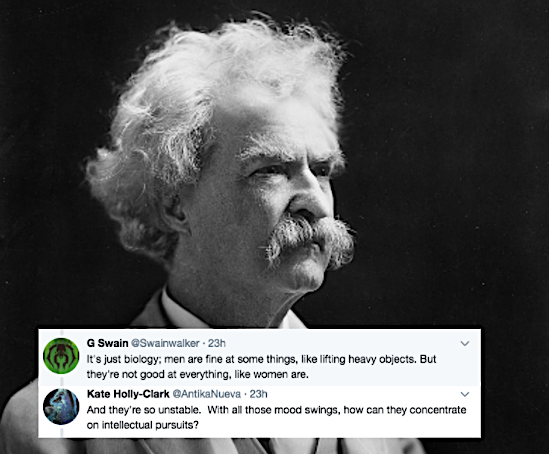This screenshot has height=454, width=549.
Task: Click the words "on intellectual pursuits?"
Action: pos(143,425)
